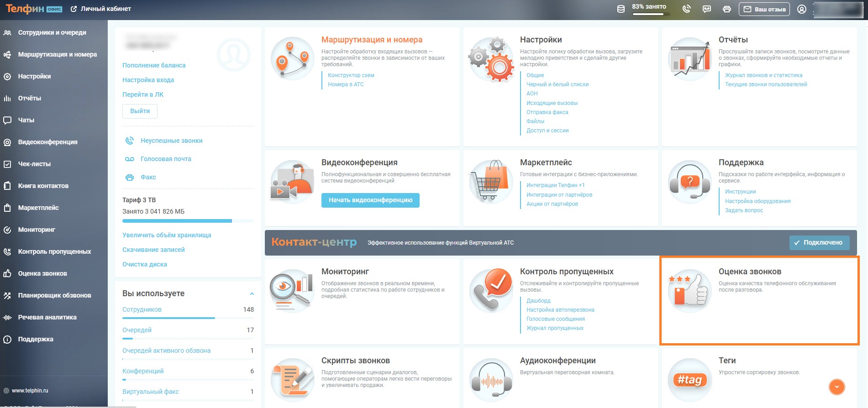
Task: Click Журнал пропущенных link
Action: (x=555, y=328)
